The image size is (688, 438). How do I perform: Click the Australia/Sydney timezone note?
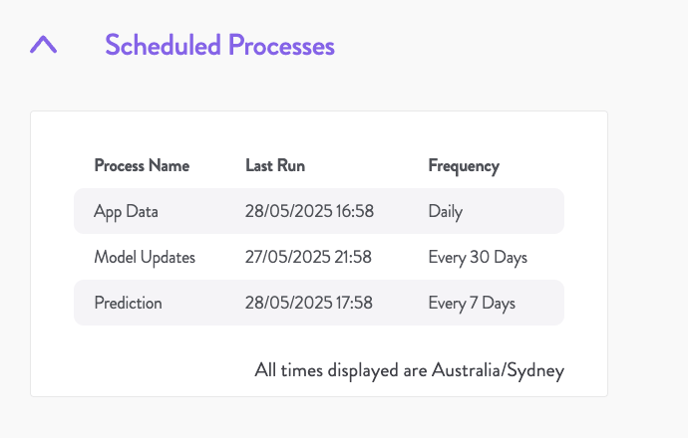[x=409, y=371]
